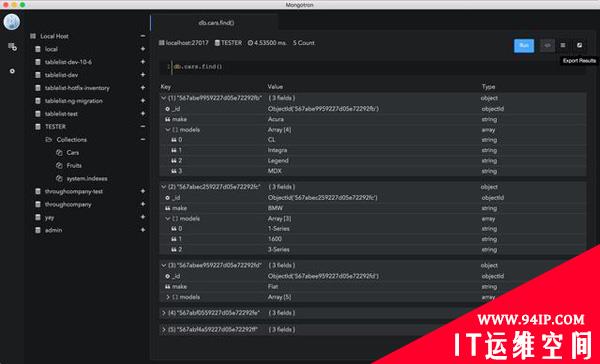The image size is (600, 364).
Task: Click the Fruits collection icon
Action: pyautogui.click(x=59, y=165)
